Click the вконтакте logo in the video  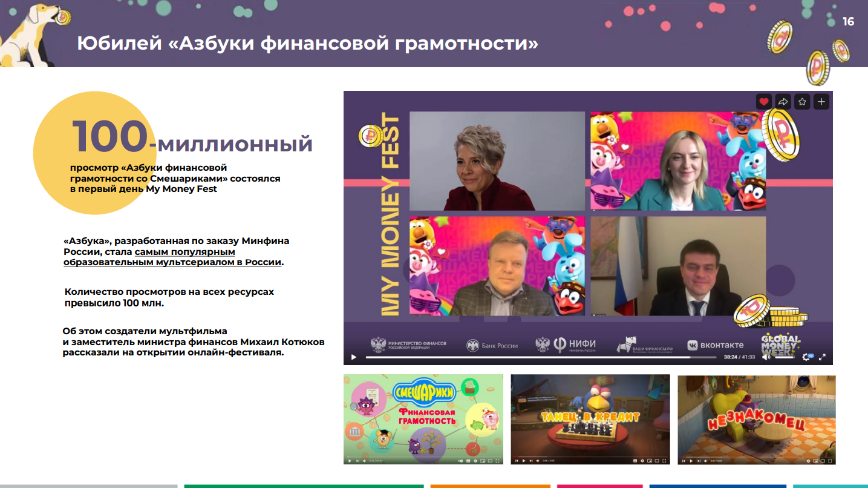715,346
